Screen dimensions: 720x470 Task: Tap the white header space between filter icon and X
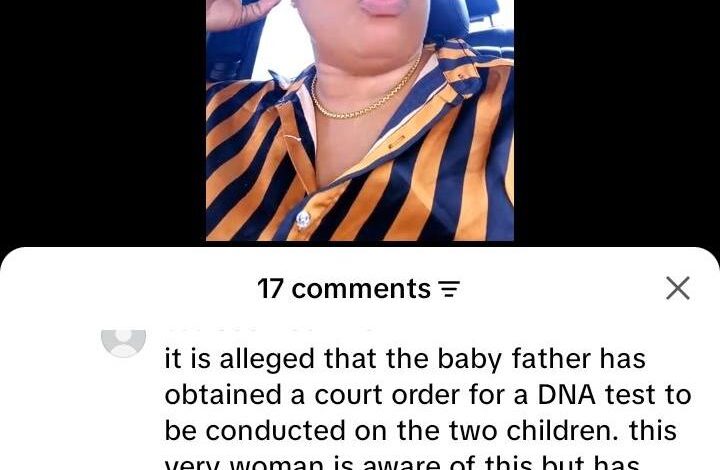click(x=562, y=289)
